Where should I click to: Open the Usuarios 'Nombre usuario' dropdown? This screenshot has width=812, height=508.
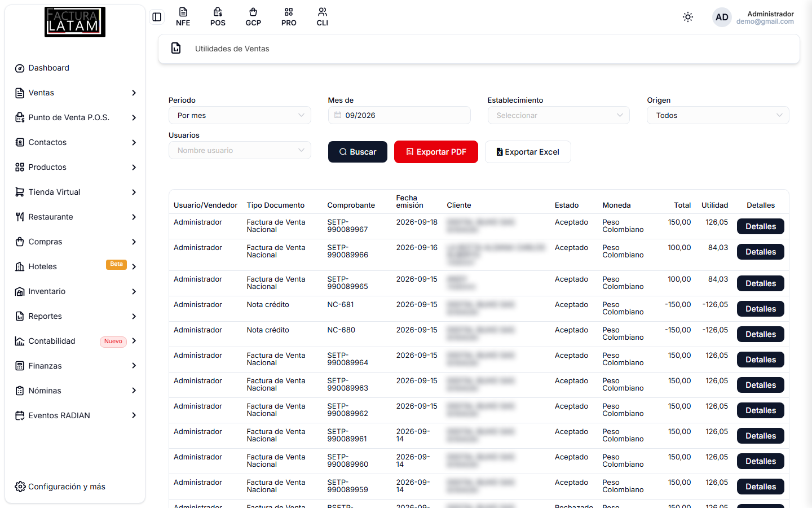[x=240, y=150]
